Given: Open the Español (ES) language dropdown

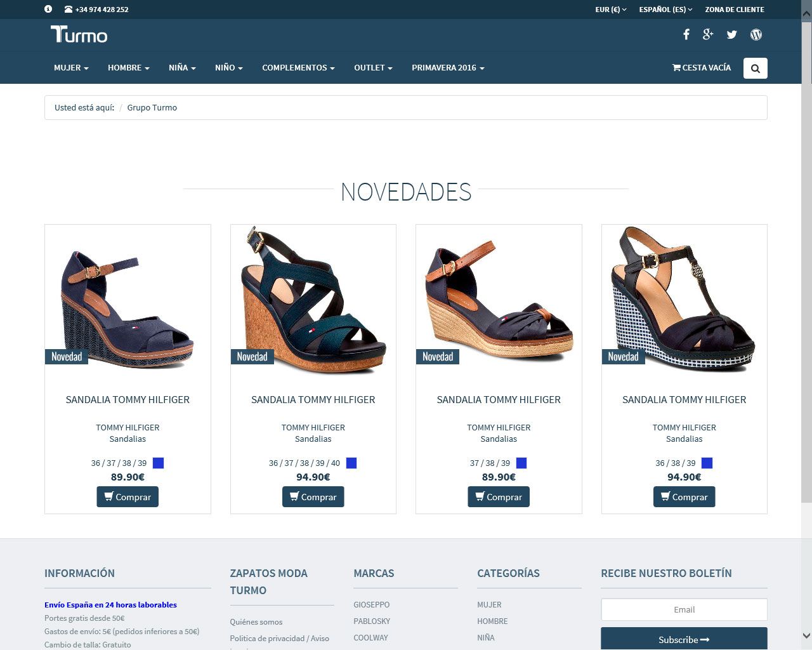Looking at the screenshot, I should pyautogui.click(x=665, y=10).
